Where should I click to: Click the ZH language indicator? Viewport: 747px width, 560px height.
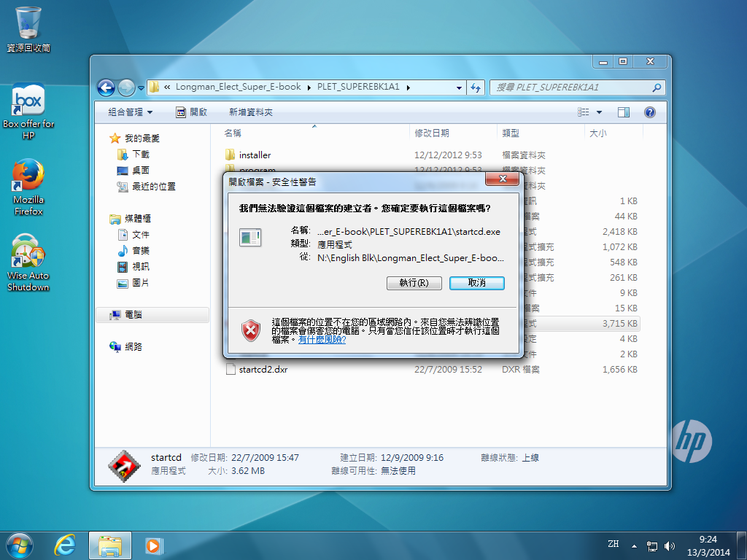[x=613, y=544]
